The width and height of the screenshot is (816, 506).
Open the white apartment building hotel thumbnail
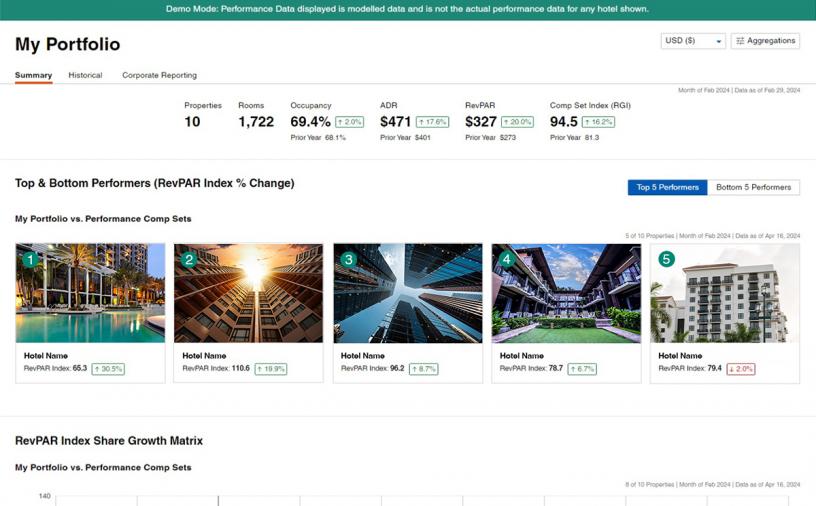(725, 295)
